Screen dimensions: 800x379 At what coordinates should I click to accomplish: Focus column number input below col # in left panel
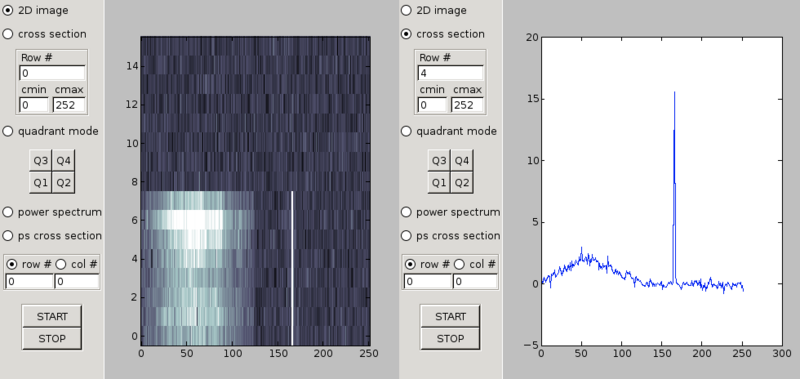pos(77,281)
